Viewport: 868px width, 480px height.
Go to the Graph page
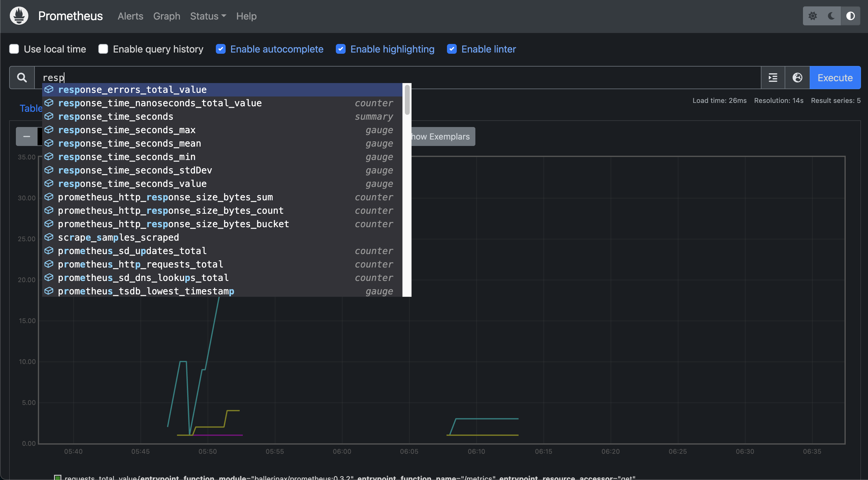tap(167, 16)
